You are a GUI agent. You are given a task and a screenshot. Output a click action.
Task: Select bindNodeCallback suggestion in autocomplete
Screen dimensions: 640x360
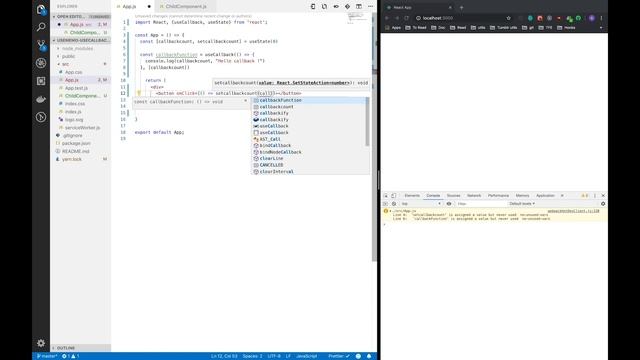pyautogui.click(x=309, y=152)
